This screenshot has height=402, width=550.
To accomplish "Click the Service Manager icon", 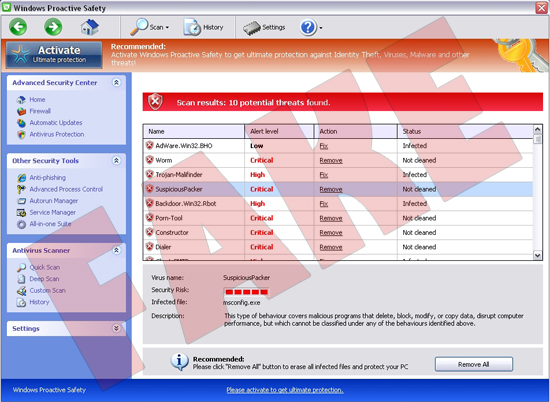I will 21,213.
